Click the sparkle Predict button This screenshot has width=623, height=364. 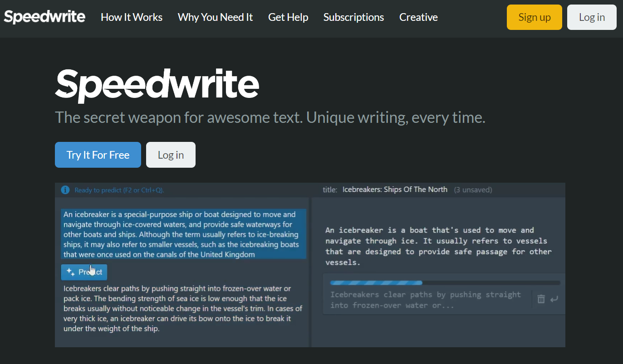click(x=84, y=272)
